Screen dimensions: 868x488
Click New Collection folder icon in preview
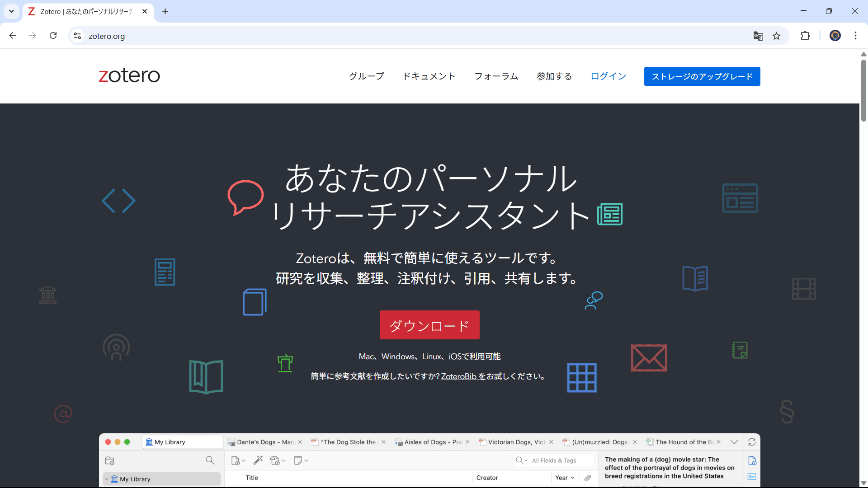click(110, 460)
